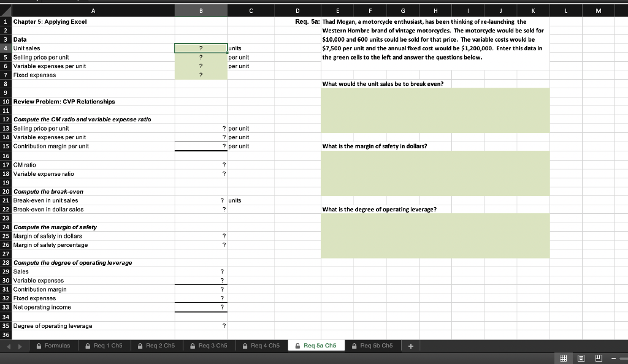Click row header 10
Screen dimensions: 628x364
[5, 102]
